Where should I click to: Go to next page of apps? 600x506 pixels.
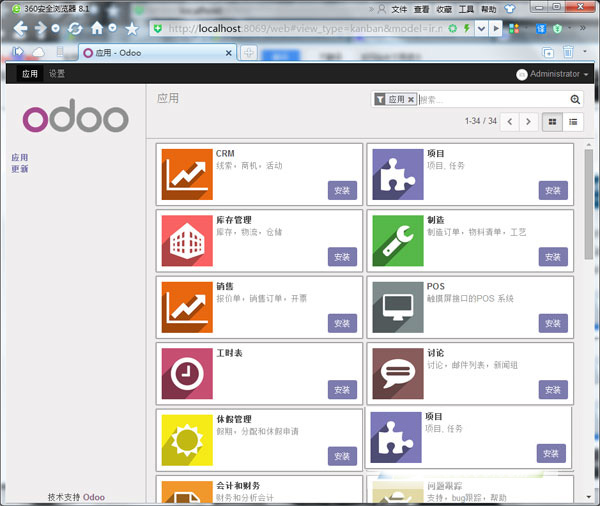(x=528, y=122)
